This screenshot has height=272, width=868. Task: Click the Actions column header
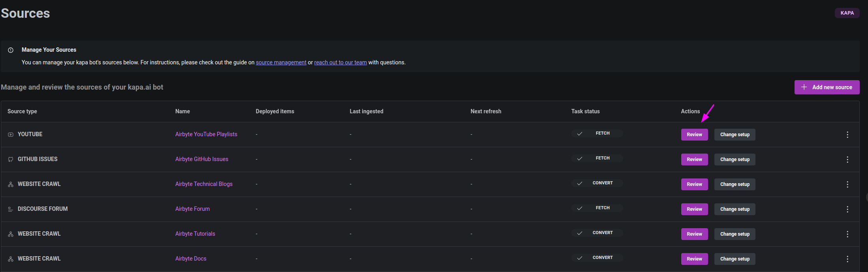tap(690, 111)
